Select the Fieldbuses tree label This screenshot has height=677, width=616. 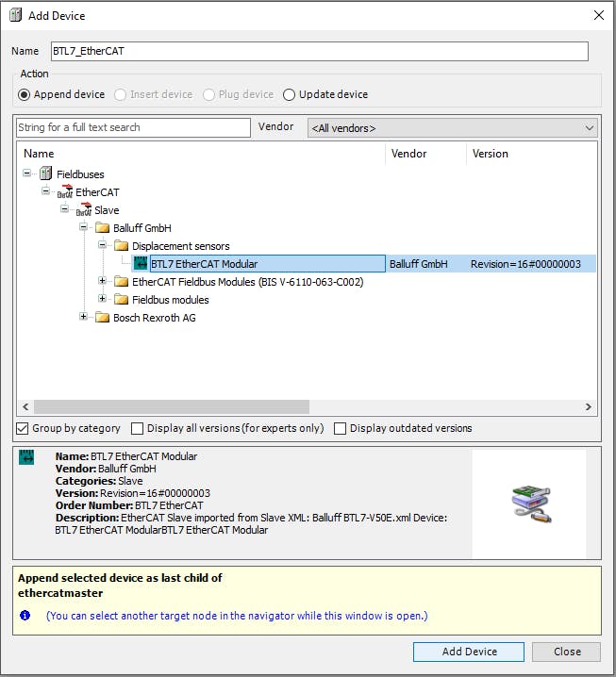(80, 174)
